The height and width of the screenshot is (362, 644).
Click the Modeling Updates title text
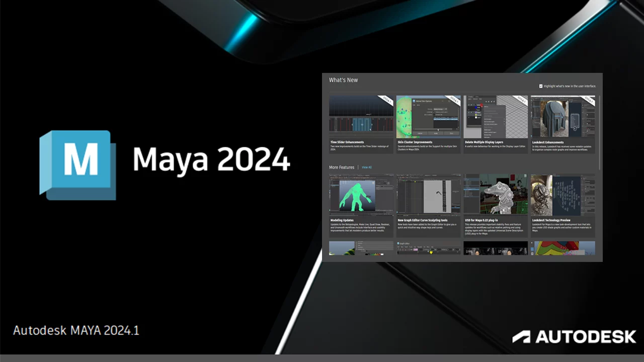(343, 220)
